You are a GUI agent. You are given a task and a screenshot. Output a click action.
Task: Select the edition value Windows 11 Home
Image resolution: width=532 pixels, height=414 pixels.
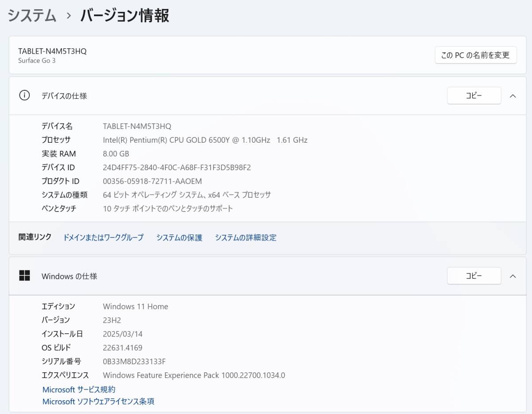click(136, 306)
